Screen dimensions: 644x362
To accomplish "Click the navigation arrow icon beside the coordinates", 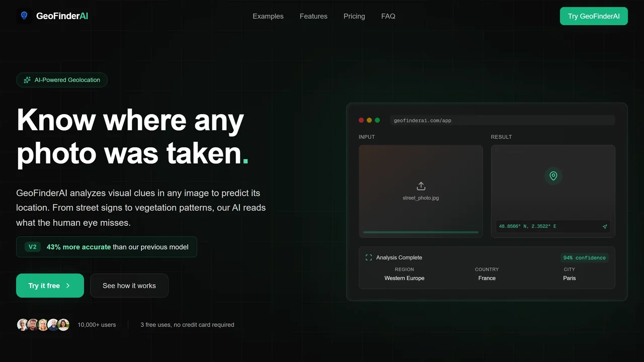I will (605, 226).
